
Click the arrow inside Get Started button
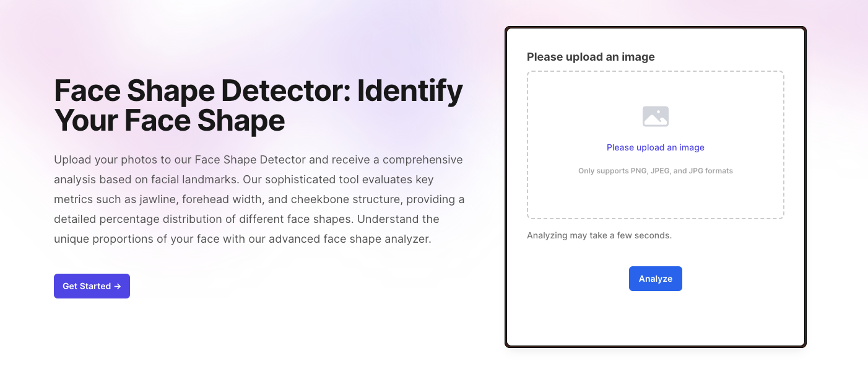[x=118, y=286]
